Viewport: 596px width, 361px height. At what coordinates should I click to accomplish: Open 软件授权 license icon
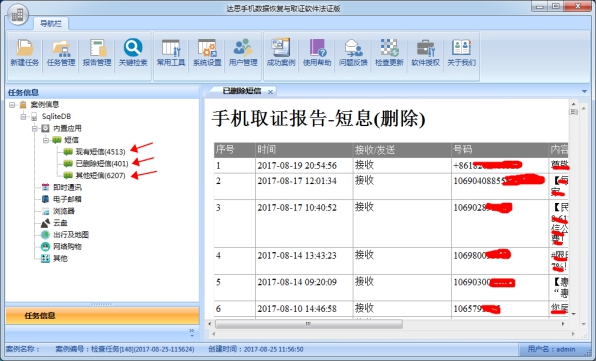(425, 53)
